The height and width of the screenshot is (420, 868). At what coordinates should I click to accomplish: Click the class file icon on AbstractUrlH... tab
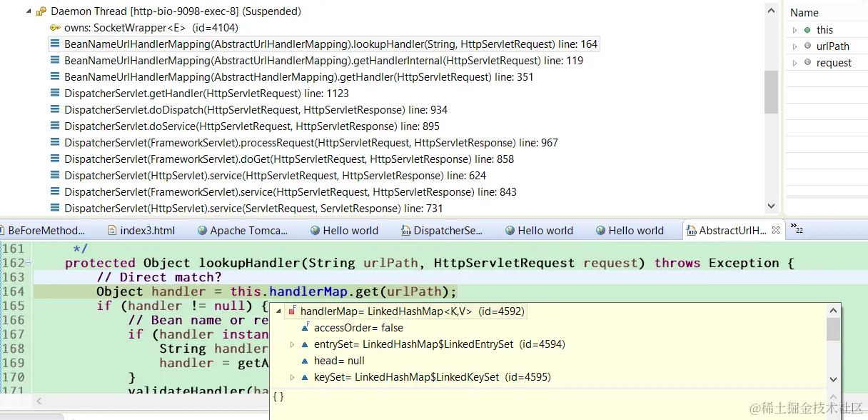point(692,231)
